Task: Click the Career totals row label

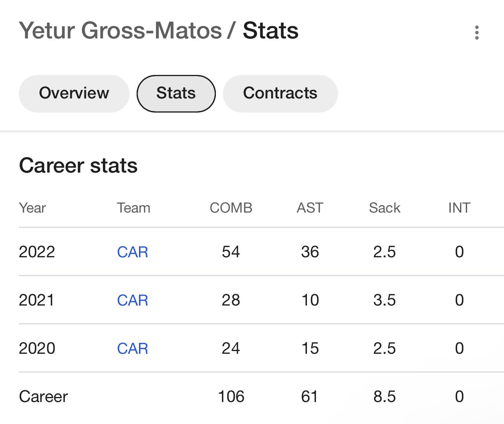Action: point(44,397)
